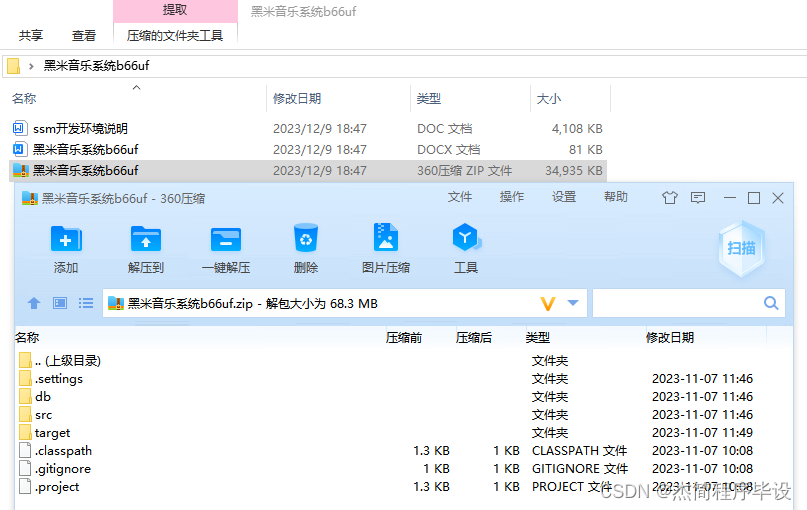Click the 提取 contextual tab header
The width and height of the screenshot is (807, 510).
pos(175,10)
